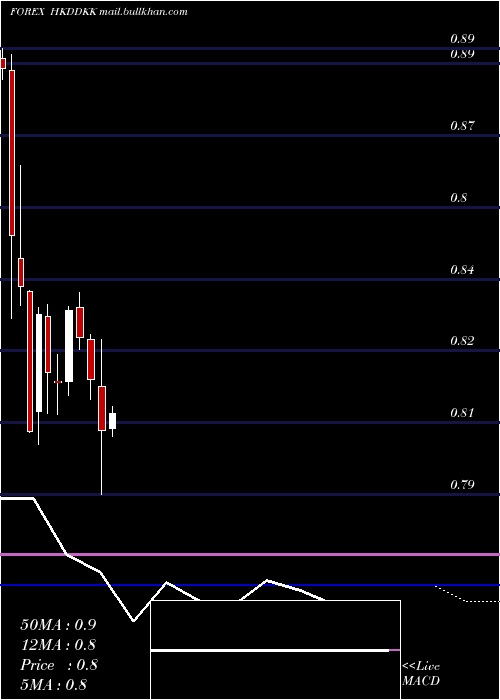The width and height of the screenshot is (500, 700).
Task: Click the small red doji candlestick
Action: (x=58, y=382)
